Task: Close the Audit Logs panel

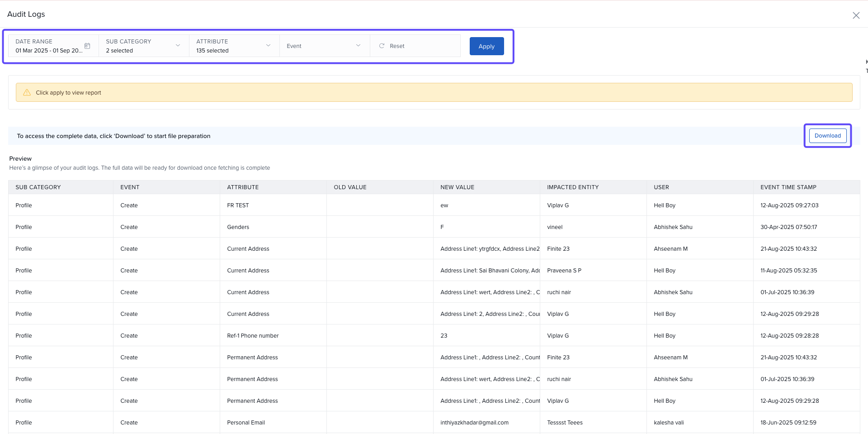Action: click(x=856, y=15)
